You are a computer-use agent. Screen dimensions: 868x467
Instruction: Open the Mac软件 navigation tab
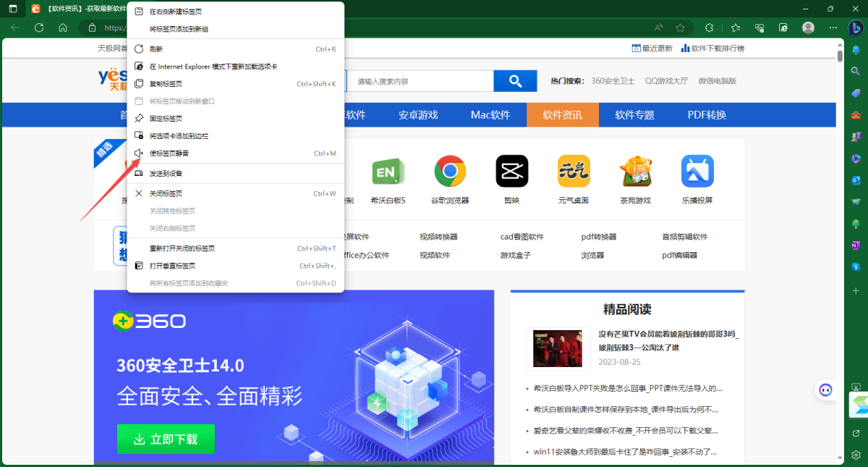490,114
